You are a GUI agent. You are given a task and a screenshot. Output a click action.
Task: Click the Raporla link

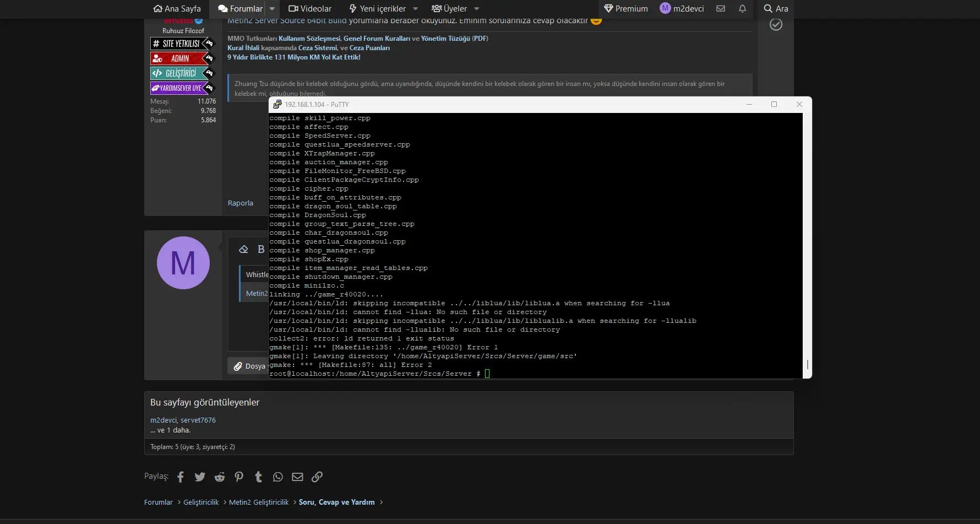coord(241,203)
